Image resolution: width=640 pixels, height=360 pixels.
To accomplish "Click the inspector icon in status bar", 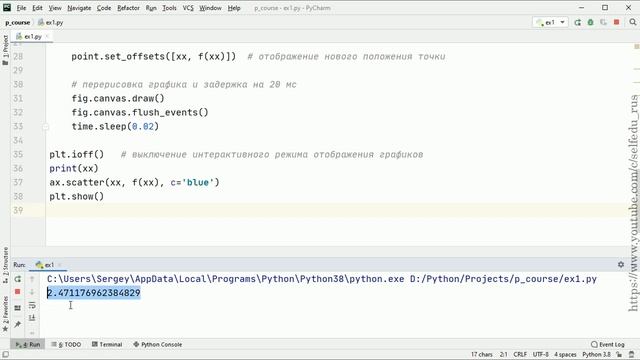I will [632, 355].
